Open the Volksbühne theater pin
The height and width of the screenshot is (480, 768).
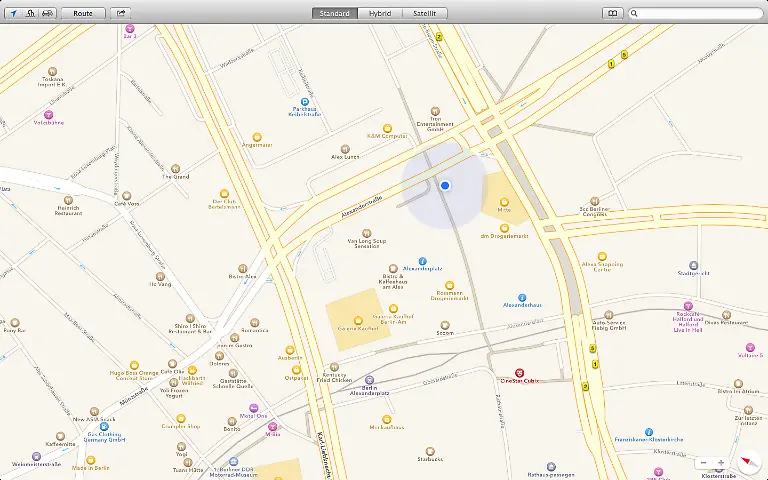pyautogui.click(x=48, y=115)
